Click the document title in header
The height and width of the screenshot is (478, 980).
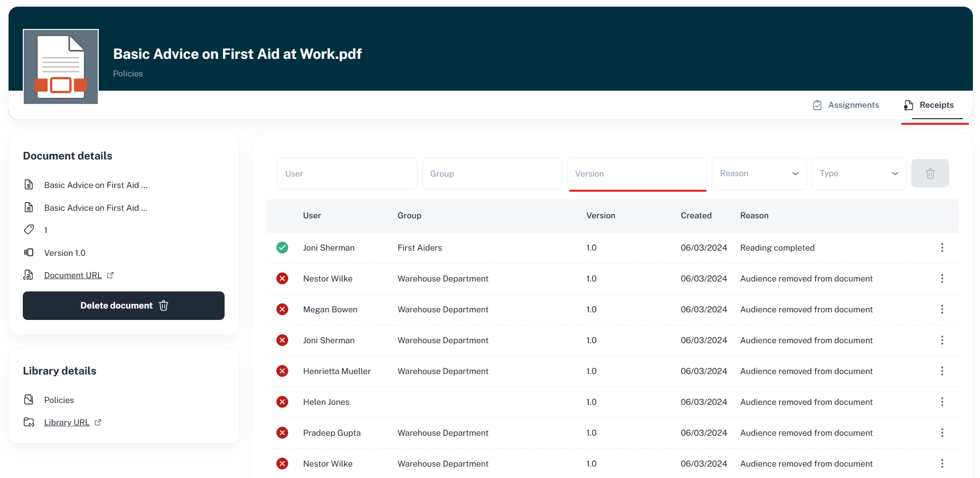click(x=237, y=54)
